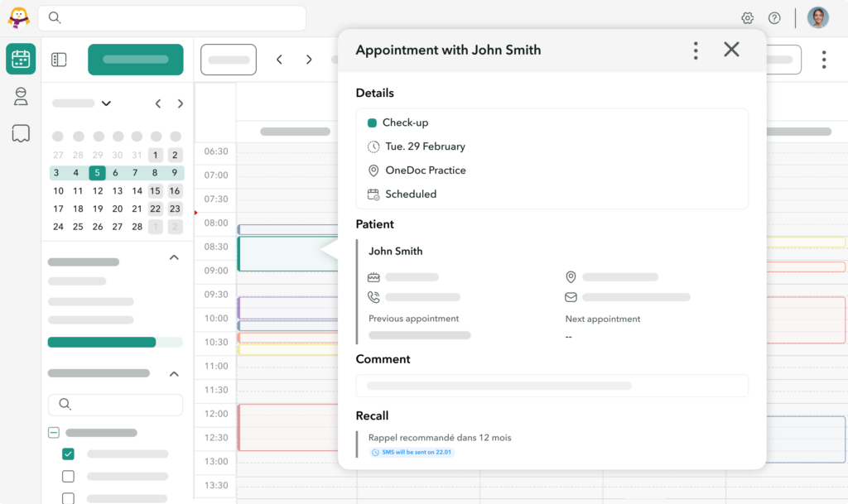Open the help menu via the question mark
Screen dimensions: 848x504
[774, 17]
